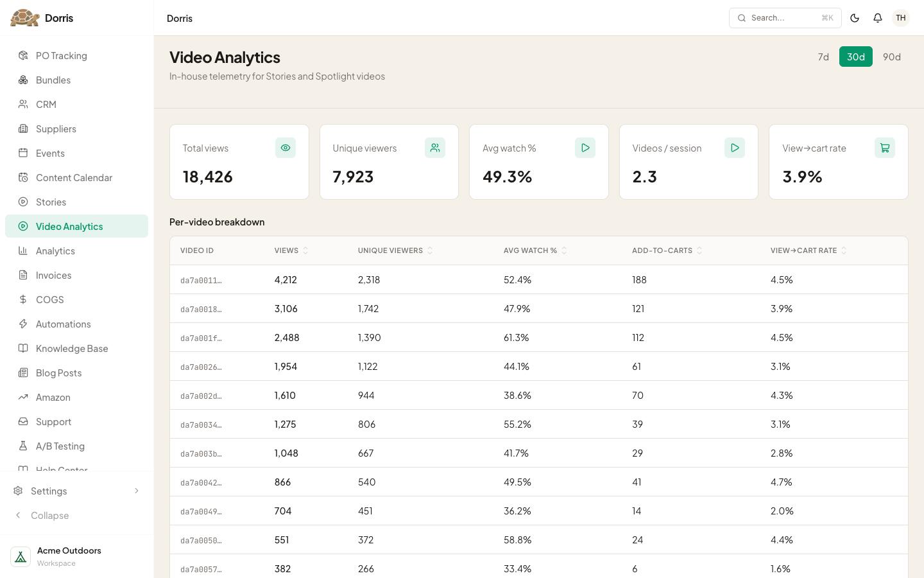The image size is (924, 578).
Task: Click video ID da7a0011…
Action: point(201,281)
